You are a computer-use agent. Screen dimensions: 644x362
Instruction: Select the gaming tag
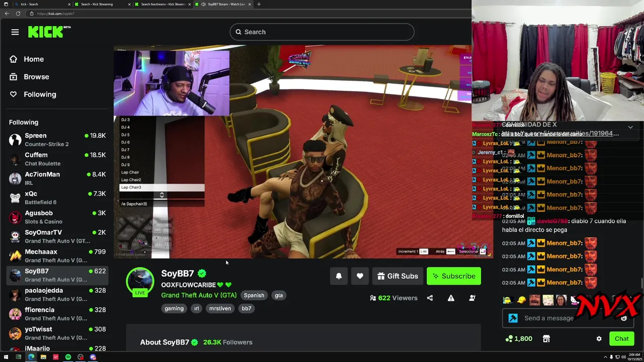pos(174,309)
